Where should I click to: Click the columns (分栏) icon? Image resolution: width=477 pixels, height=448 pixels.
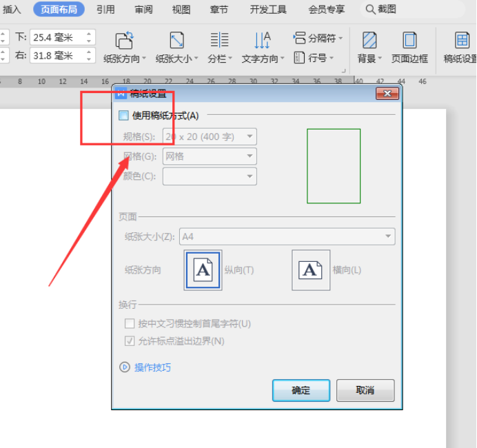(x=220, y=41)
